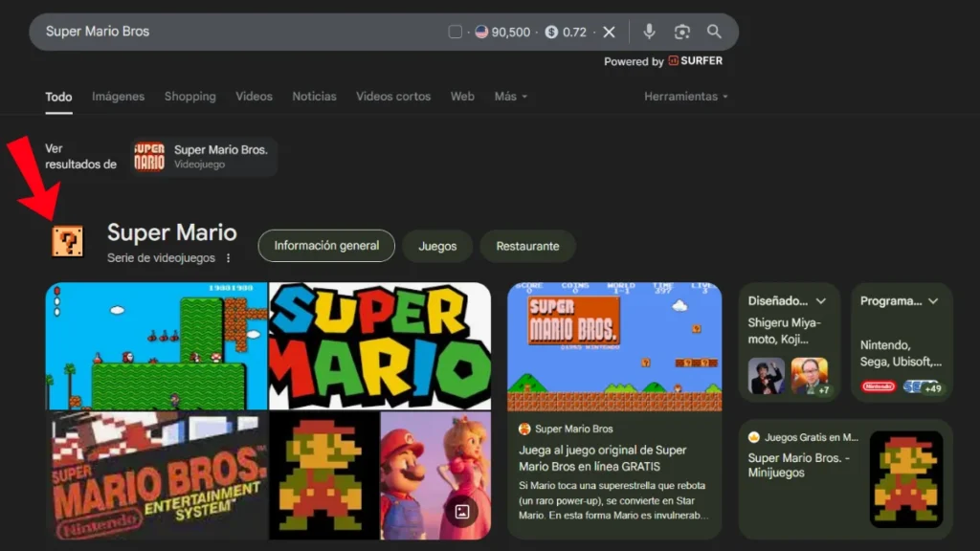
Task: Open the Noticias tab
Action: 314,97
